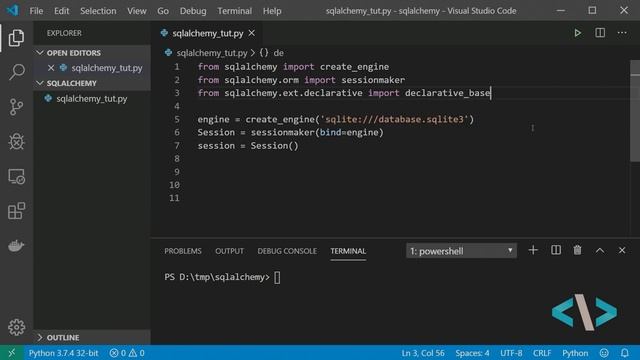This screenshot has width=640, height=360.
Task: Go to line via Ln 3, Col 56
Action: pos(423,353)
